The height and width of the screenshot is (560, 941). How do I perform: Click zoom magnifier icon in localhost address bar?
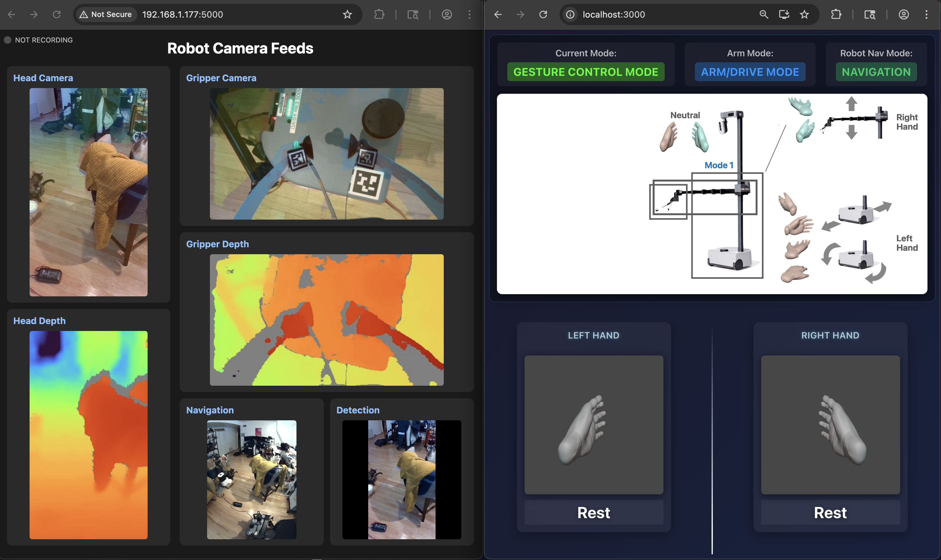[x=764, y=14]
